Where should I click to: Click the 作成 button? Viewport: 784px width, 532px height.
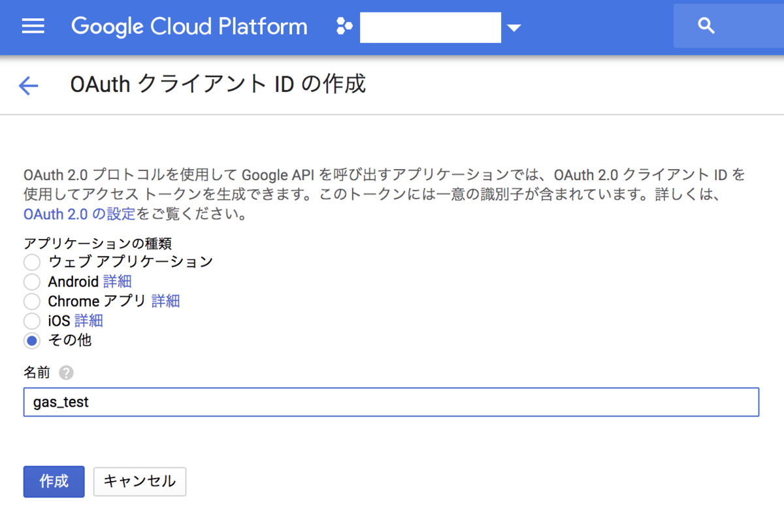pos(54,482)
